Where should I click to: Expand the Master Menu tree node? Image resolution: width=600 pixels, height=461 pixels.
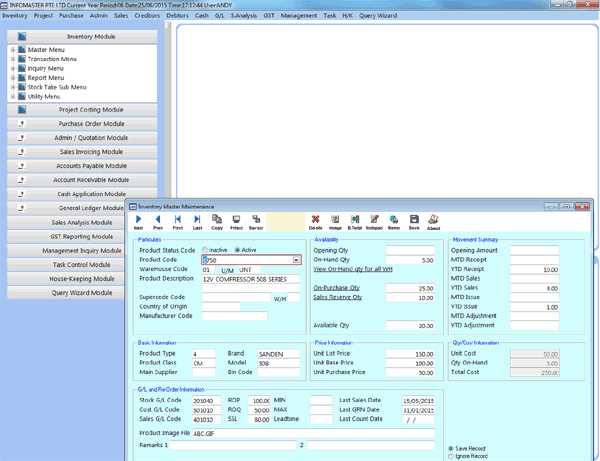11,49
